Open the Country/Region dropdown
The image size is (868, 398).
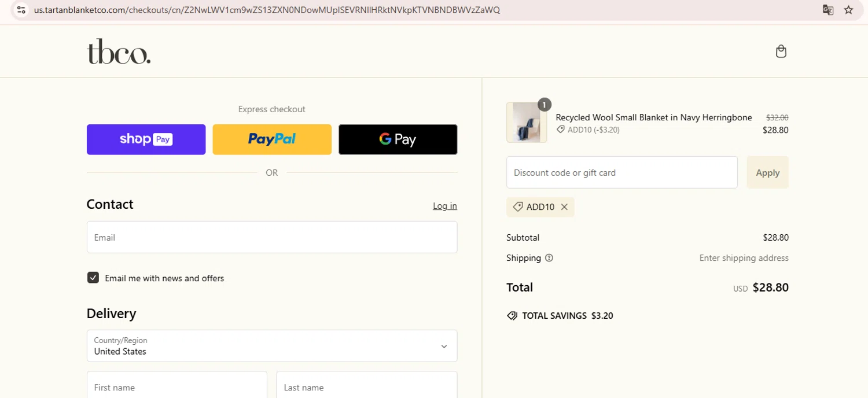[x=272, y=346]
